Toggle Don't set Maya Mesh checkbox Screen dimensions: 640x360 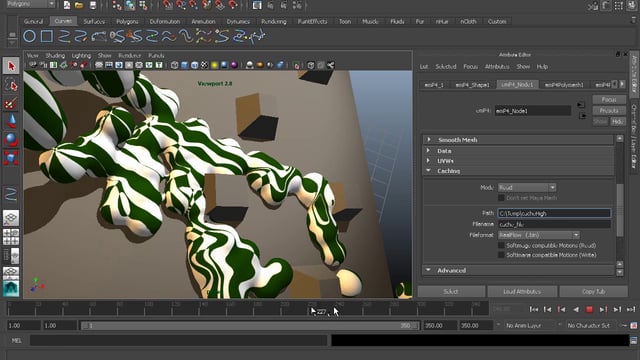(501, 198)
